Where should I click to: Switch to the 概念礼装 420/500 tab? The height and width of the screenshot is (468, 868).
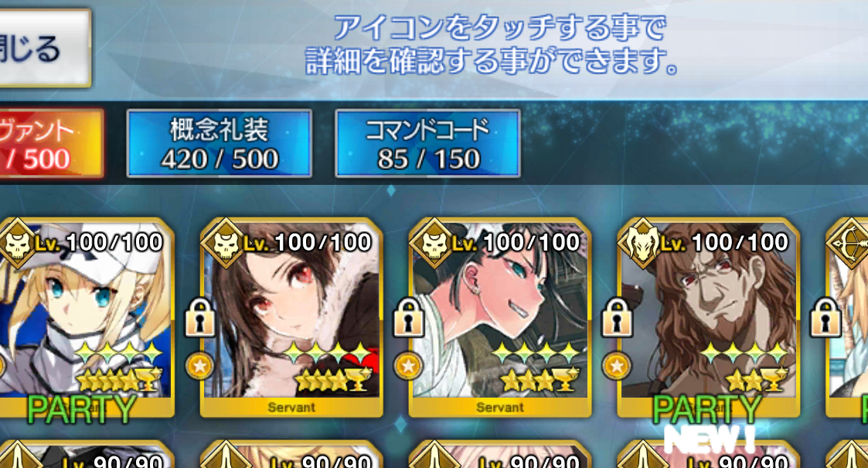220,143
